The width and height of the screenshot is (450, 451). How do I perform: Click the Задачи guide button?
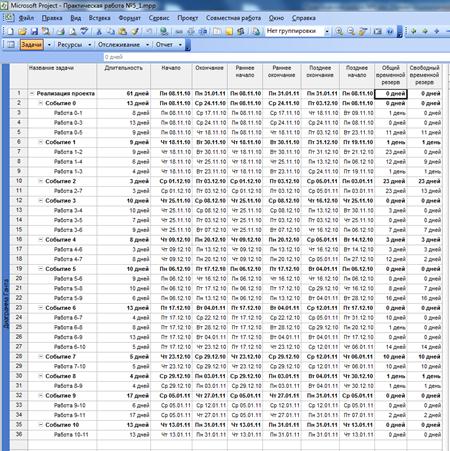[31, 44]
